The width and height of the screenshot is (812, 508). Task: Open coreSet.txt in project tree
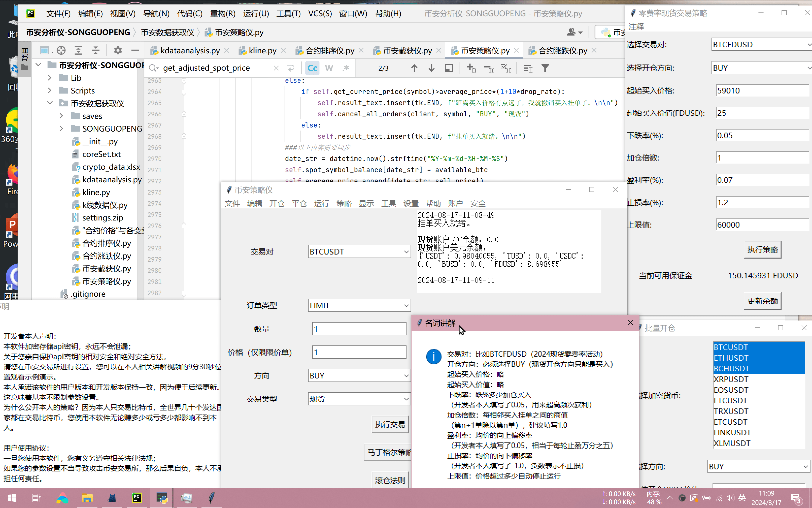coord(101,154)
